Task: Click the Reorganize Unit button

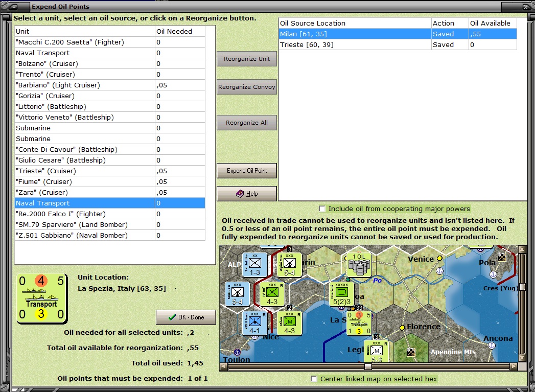Action: (x=247, y=59)
